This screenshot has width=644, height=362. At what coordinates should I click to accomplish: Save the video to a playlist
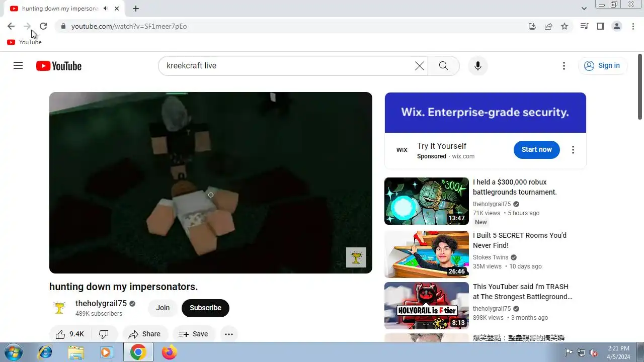coord(193,334)
